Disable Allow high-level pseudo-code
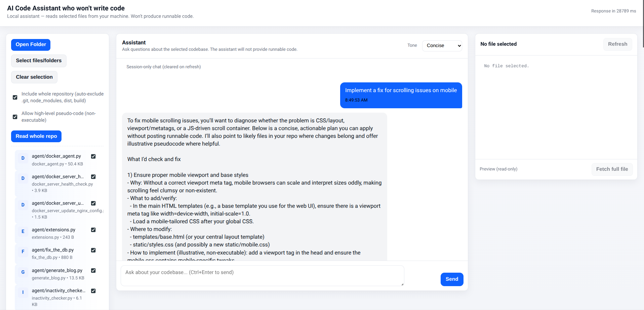The height and width of the screenshot is (310, 644). (x=15, y=117)
